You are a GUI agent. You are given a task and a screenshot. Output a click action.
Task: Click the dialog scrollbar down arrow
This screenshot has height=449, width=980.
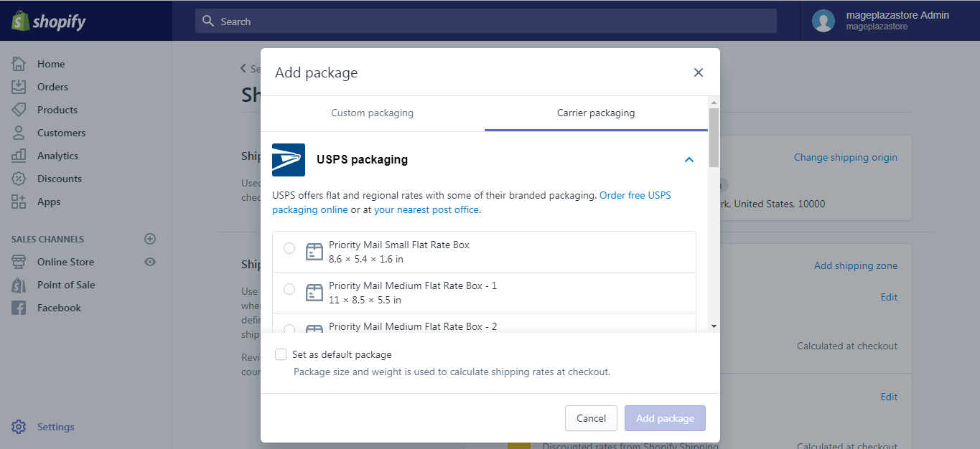coord(714,326)
